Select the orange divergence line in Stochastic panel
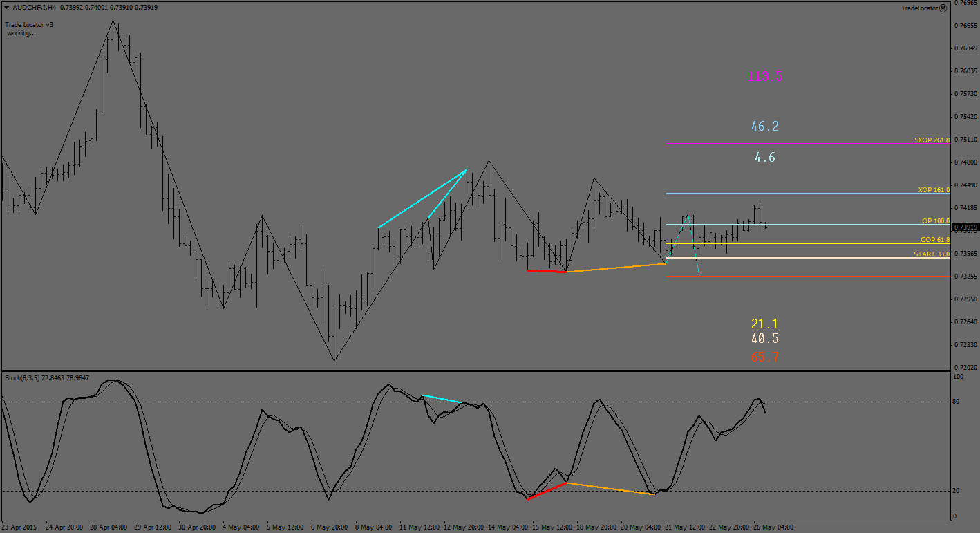Viewport: 980px width, 533px height. (x=611, y=488)
